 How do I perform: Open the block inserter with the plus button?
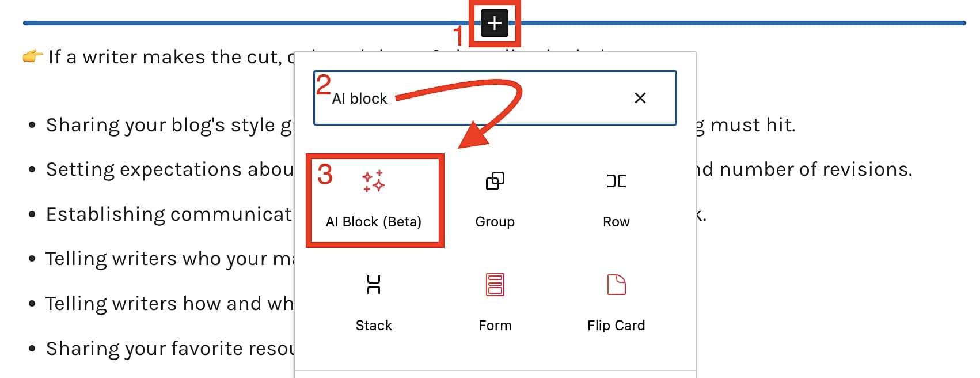click(x=494, y=24)
